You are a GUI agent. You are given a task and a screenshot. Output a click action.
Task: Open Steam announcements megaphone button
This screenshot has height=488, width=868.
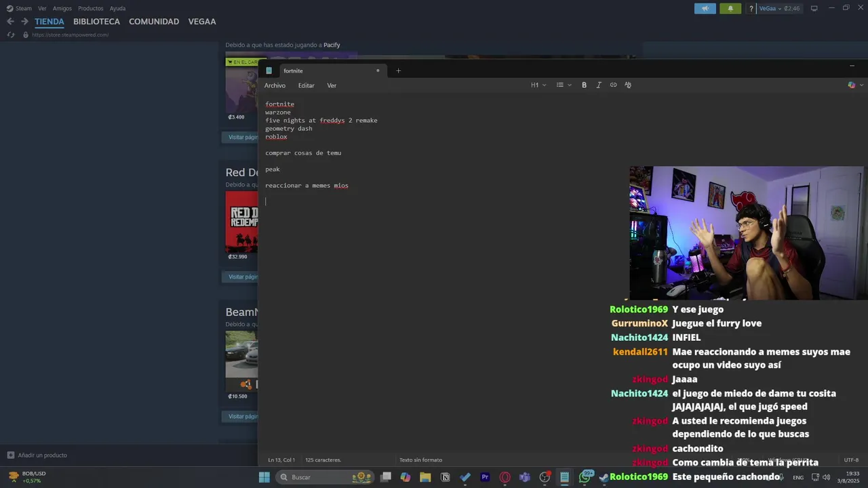(705, 8)
